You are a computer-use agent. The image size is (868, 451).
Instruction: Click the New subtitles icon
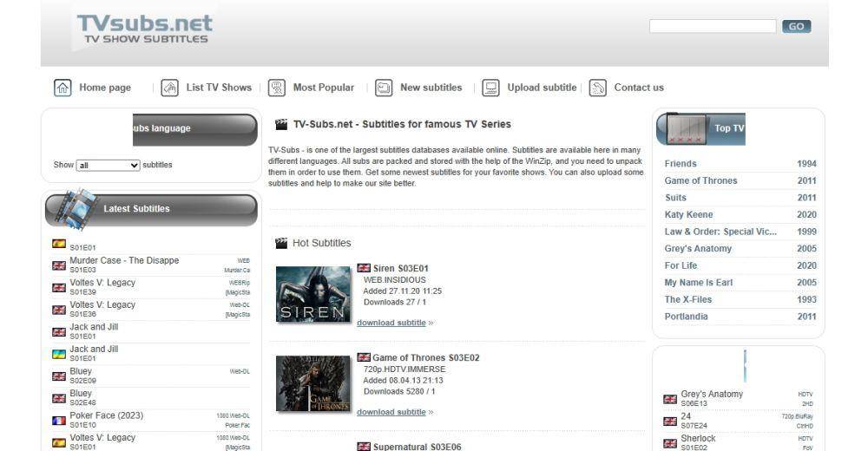point(384,88)
